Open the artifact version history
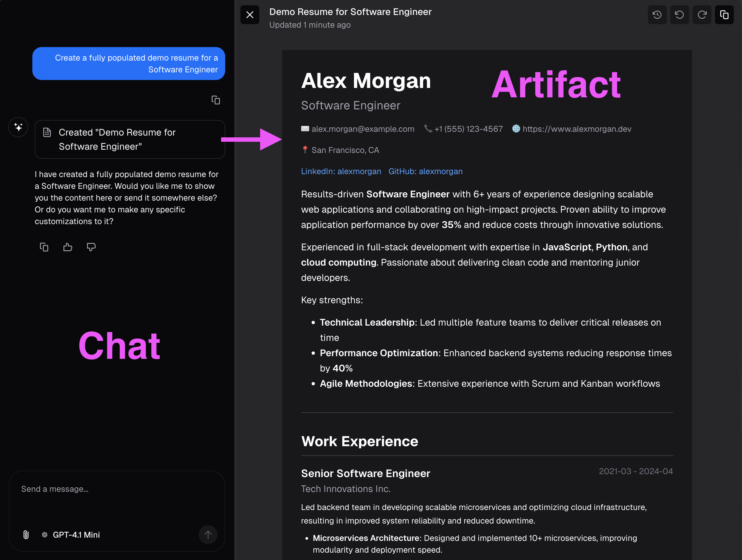742x560 pixels. point(657,15)
